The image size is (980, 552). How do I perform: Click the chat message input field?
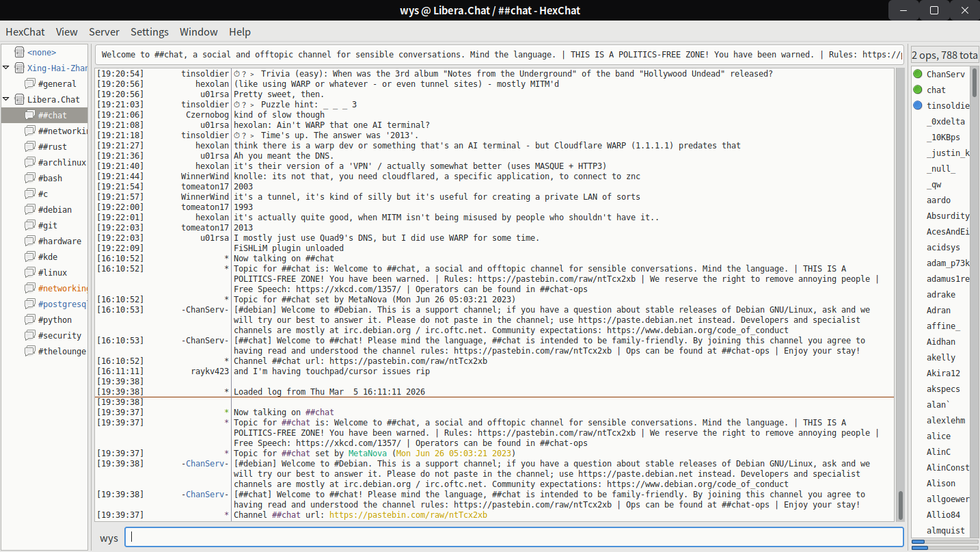[513, 537]
